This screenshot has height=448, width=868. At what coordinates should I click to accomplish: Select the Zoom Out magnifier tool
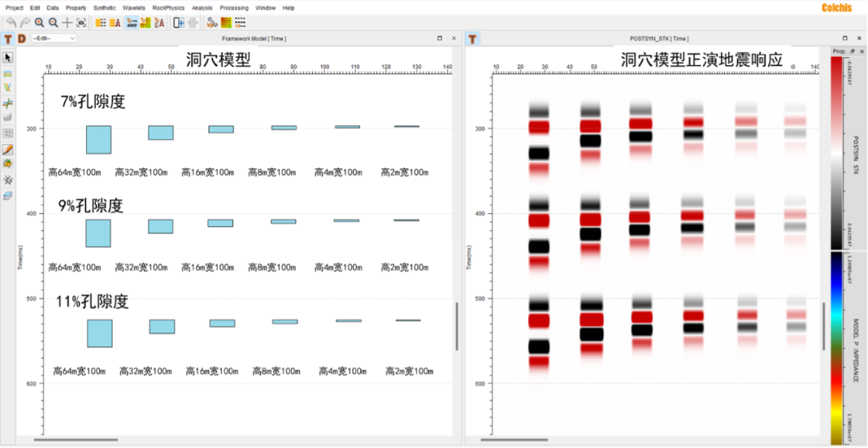click(53, 23)
